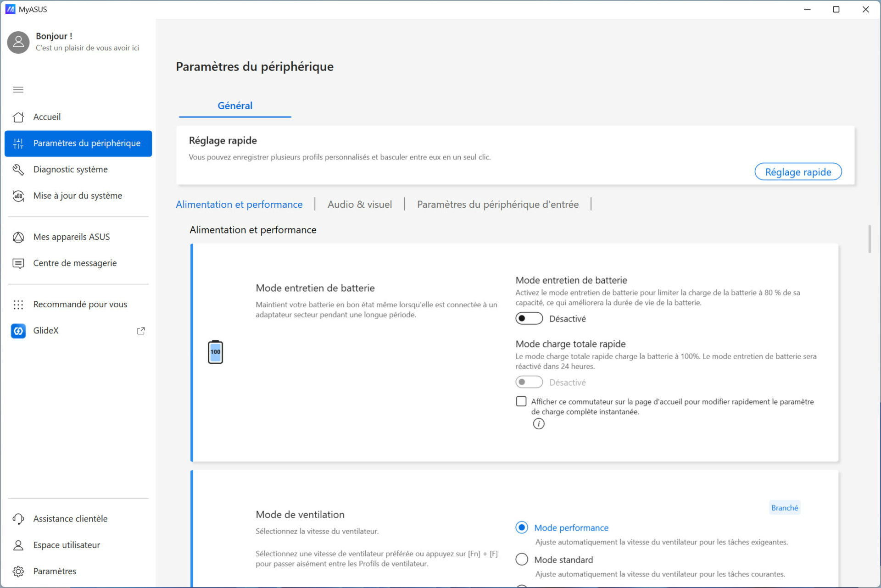Open Centre de messagerie

point(75,263)
